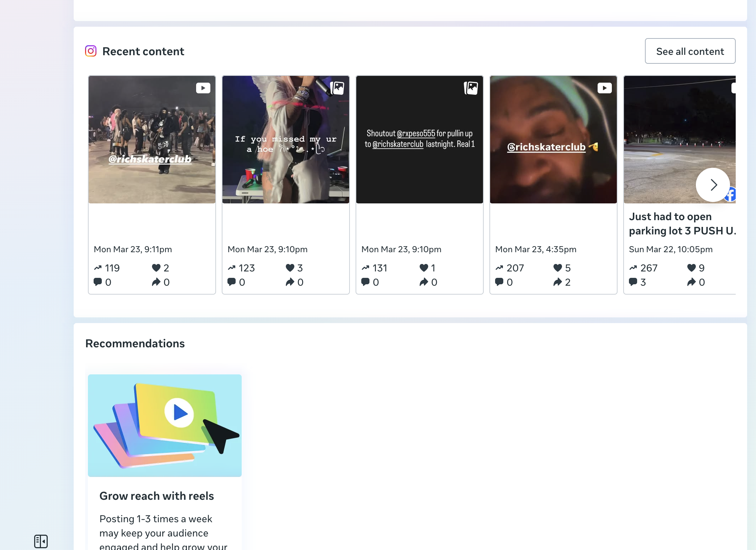The image size is (756, 550).
Task: Click the Recent content heading
Action: [x=143, y=51]
